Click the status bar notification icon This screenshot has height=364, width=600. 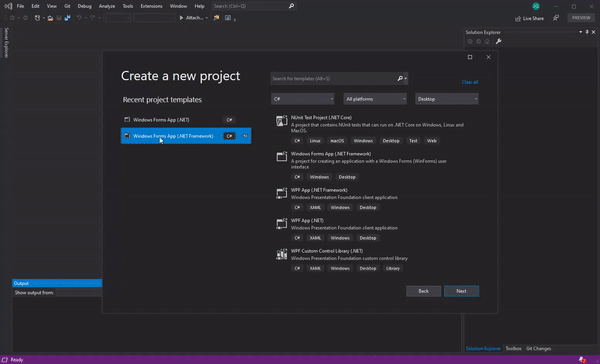(x=582, y=360)
